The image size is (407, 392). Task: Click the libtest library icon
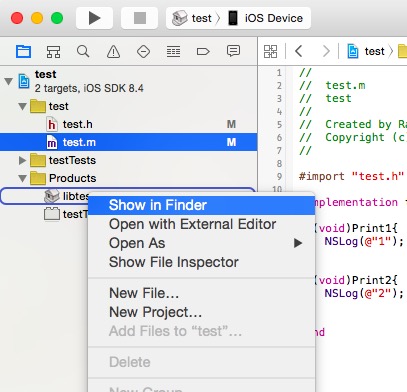click(x=52, y=196)
